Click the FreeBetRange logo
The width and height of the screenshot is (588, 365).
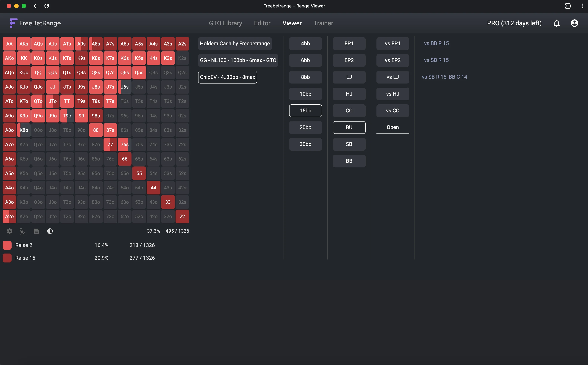(x=35, y=23)
